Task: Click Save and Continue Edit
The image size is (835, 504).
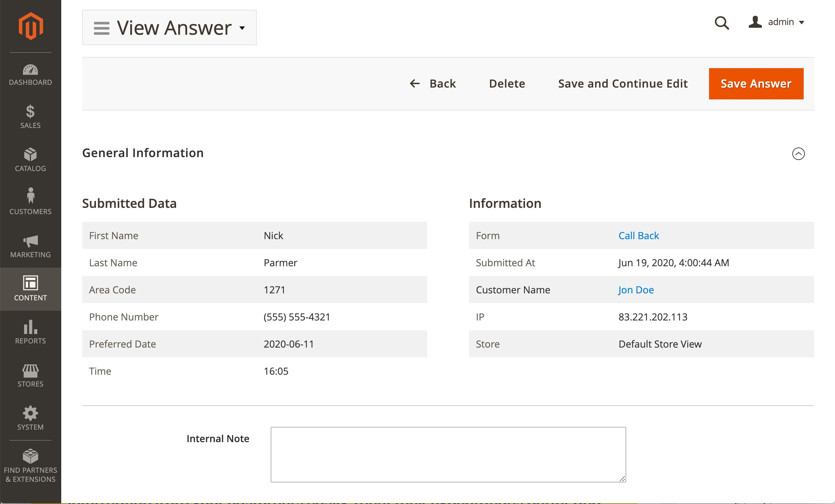Action: [623, 84]
